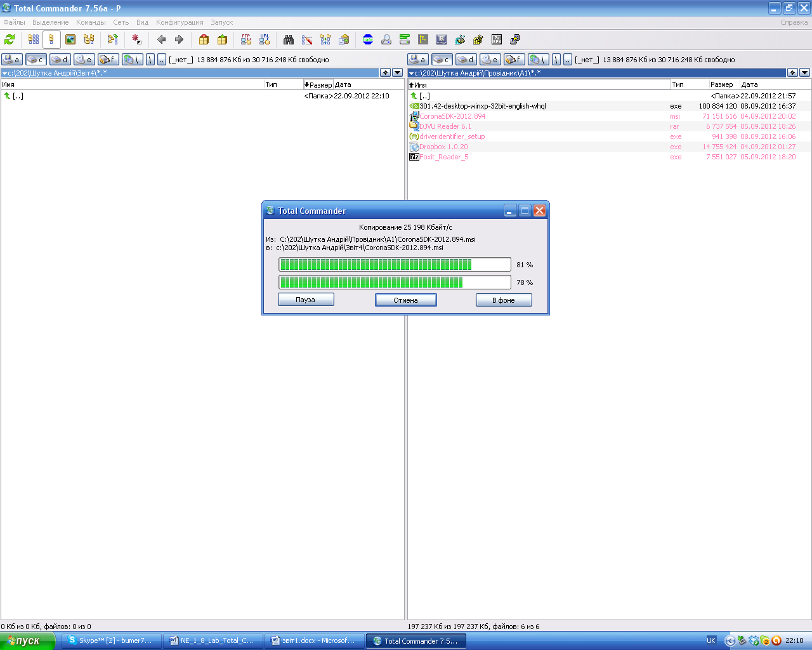This screenshot has height=650, width=812.
Task: Select drive d in left panel
Action: pyautogui.click(x=60, y=59)
